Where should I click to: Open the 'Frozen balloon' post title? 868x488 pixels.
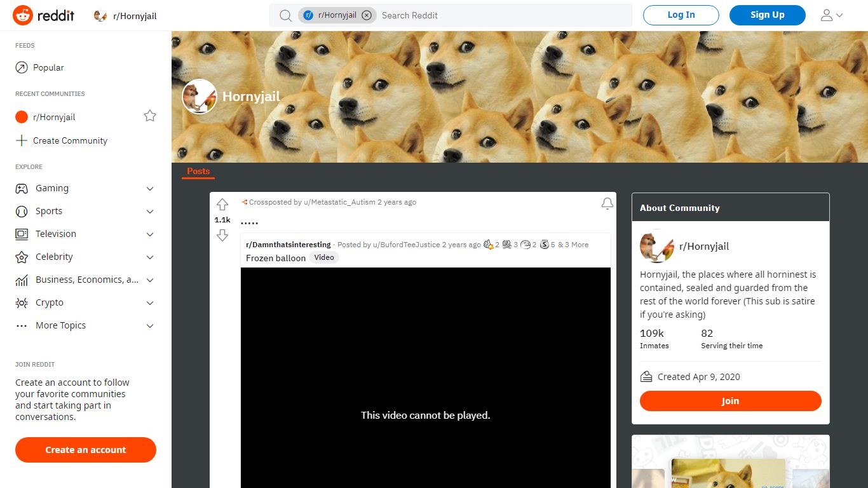point(276,258)
